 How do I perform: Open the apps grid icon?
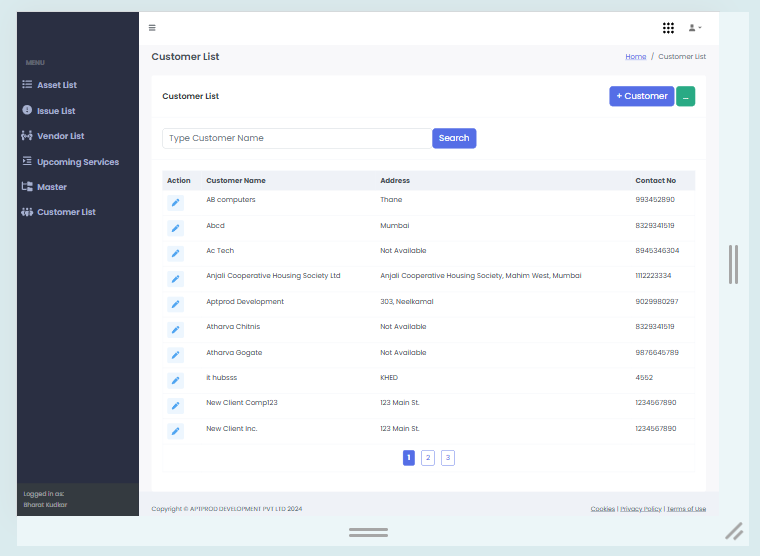[668, 28]
